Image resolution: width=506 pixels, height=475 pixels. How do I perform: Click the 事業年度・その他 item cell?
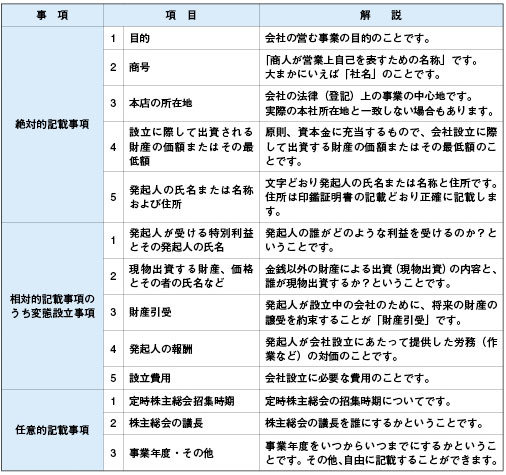[191, 453]
